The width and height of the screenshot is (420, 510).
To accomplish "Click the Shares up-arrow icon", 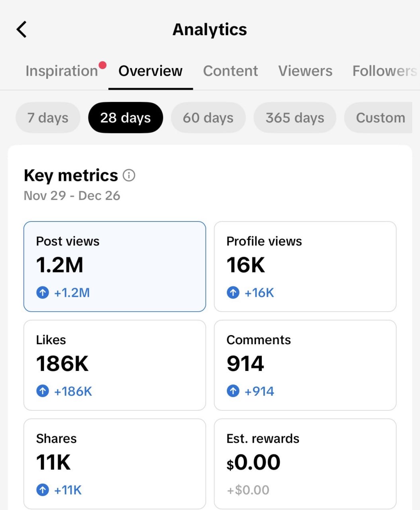I will 43,490.
